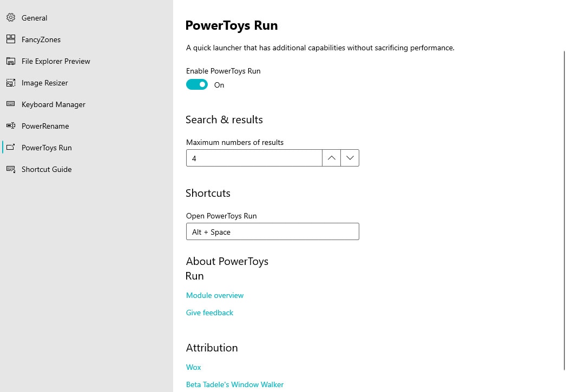Increase maximum results with the up arrow
This screenshot has width=566, height=392.
331,157
